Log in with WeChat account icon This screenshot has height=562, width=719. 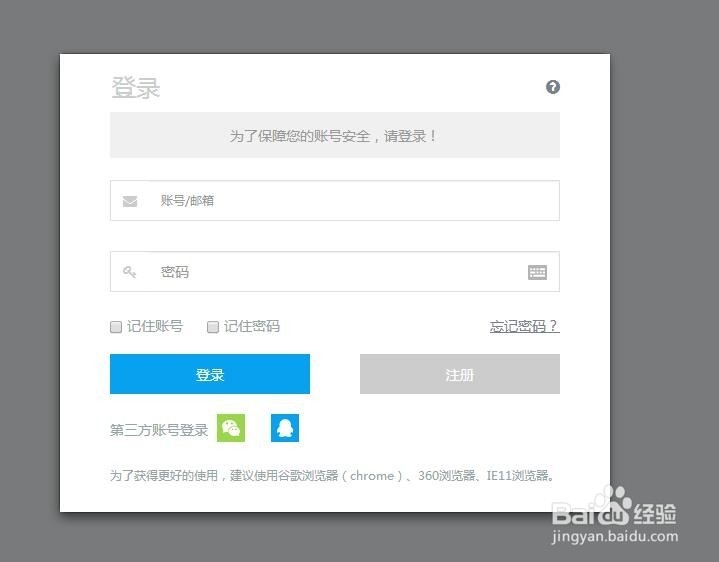click(231, 428)
